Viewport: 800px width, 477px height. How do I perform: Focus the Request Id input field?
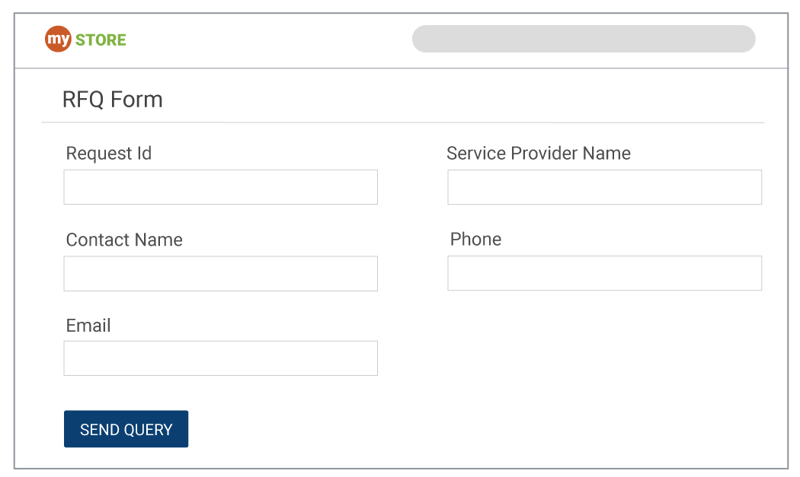(x=220, y=187)
